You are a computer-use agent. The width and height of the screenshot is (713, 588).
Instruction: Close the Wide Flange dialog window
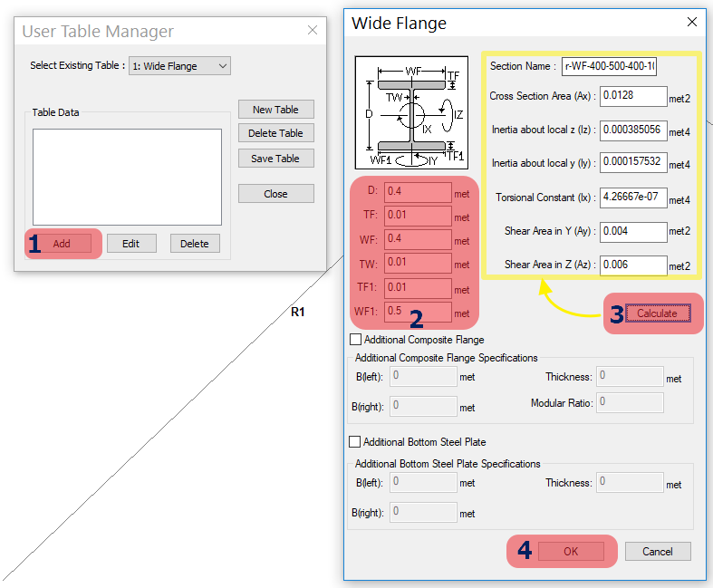(692, 22)
